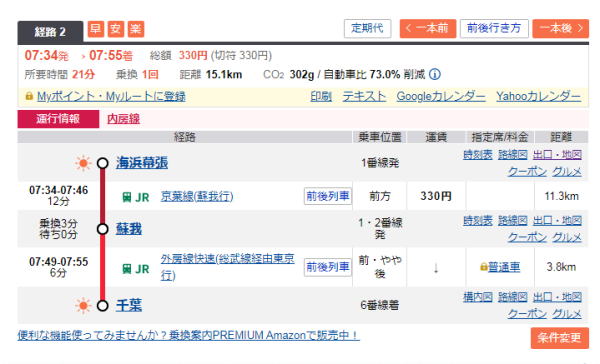
Task: Click the 普通車 seat link
Action: (x=504, y=267)
